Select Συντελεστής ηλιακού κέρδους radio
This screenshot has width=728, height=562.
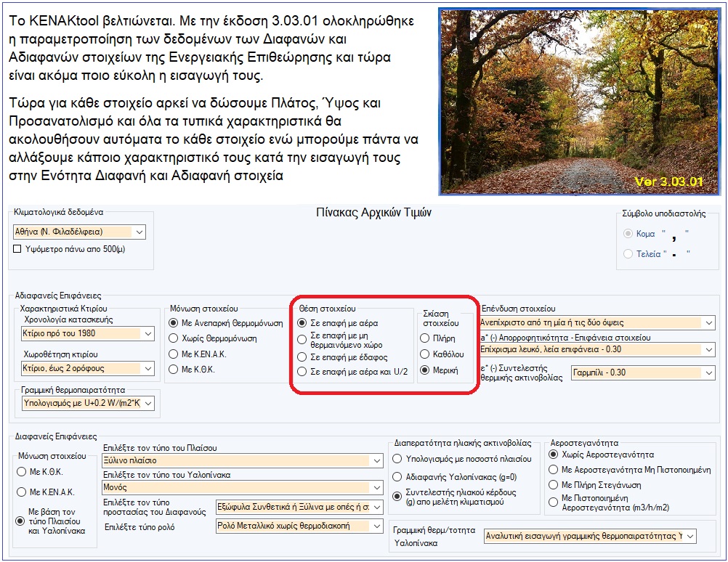point(397,497)
